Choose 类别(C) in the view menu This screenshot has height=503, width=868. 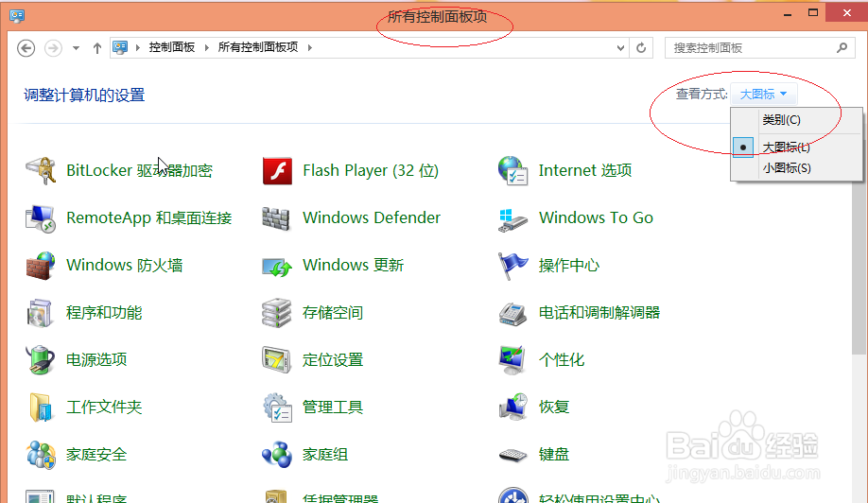(781, 119)
